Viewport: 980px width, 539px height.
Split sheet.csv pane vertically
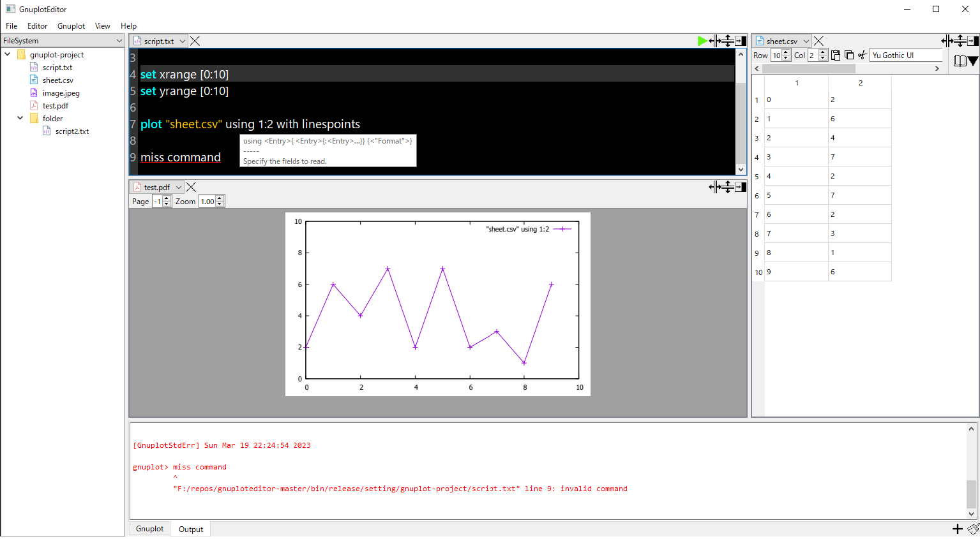point(960,41)
